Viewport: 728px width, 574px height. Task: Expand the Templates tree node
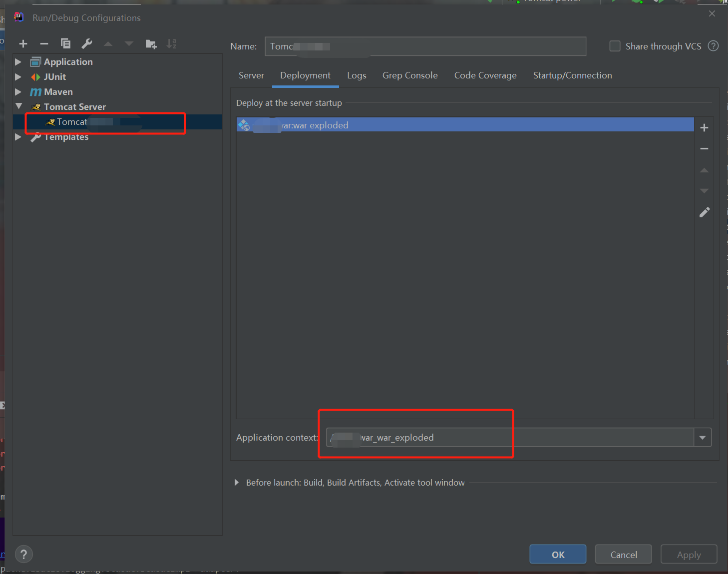[18, 137]
